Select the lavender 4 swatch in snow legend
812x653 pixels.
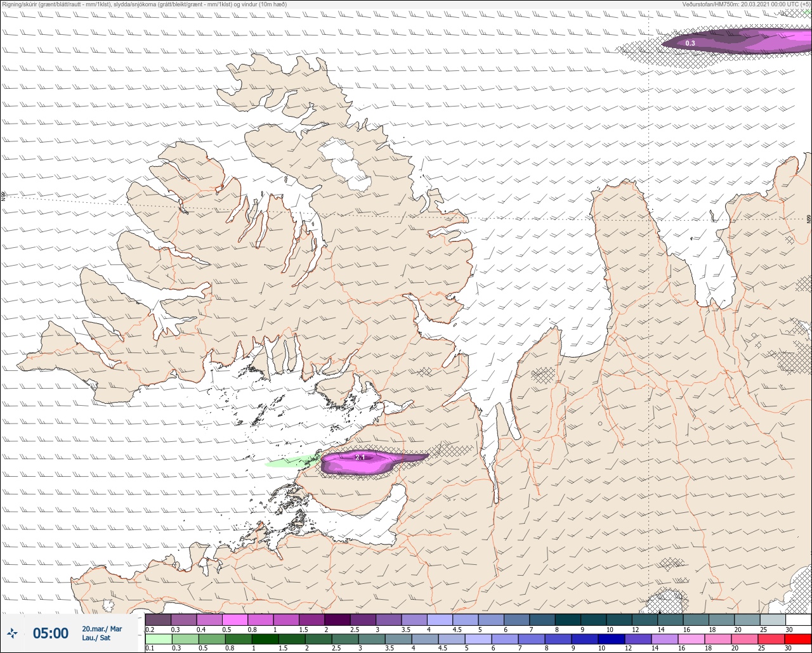440,619
